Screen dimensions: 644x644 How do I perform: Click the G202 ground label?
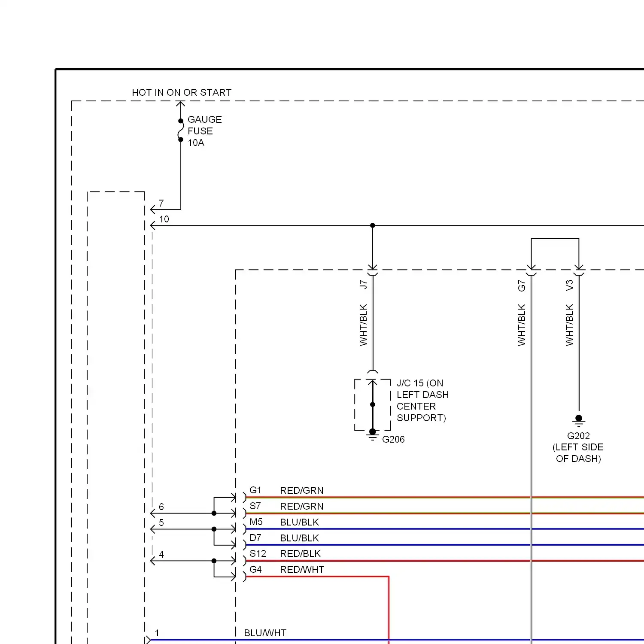578,436
